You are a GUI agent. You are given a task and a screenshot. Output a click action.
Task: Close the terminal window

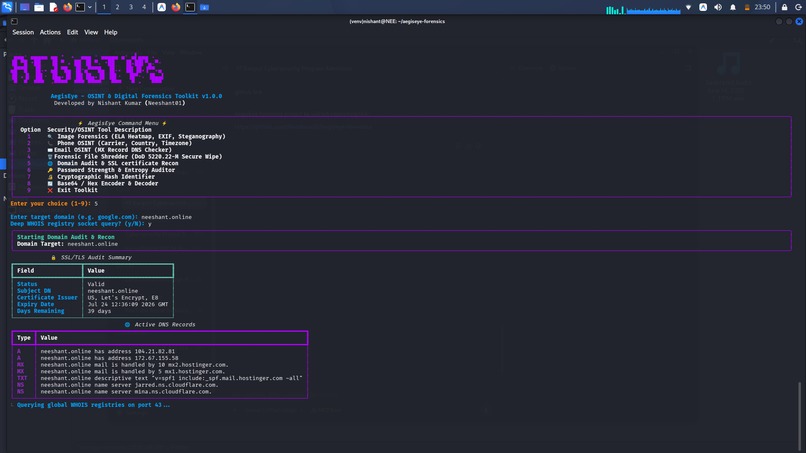(x=799, y=21)
